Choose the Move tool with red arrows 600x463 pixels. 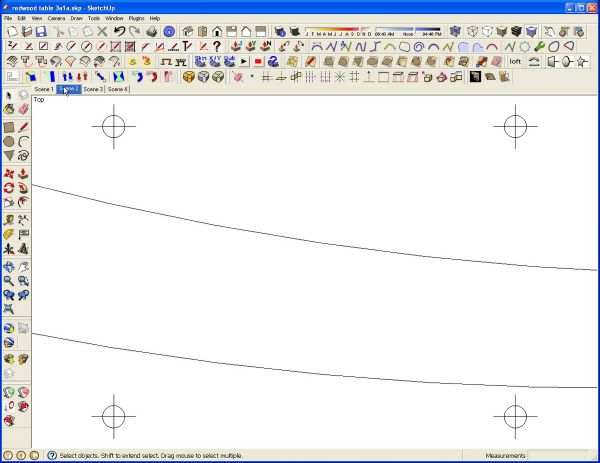9,174
